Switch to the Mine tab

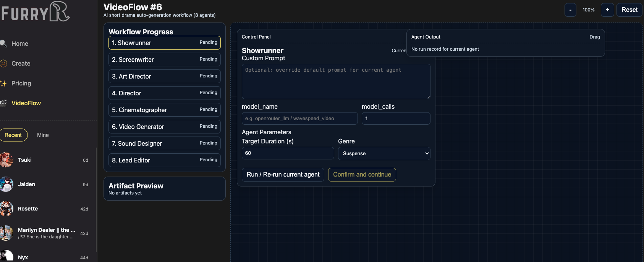coord(43,135)
